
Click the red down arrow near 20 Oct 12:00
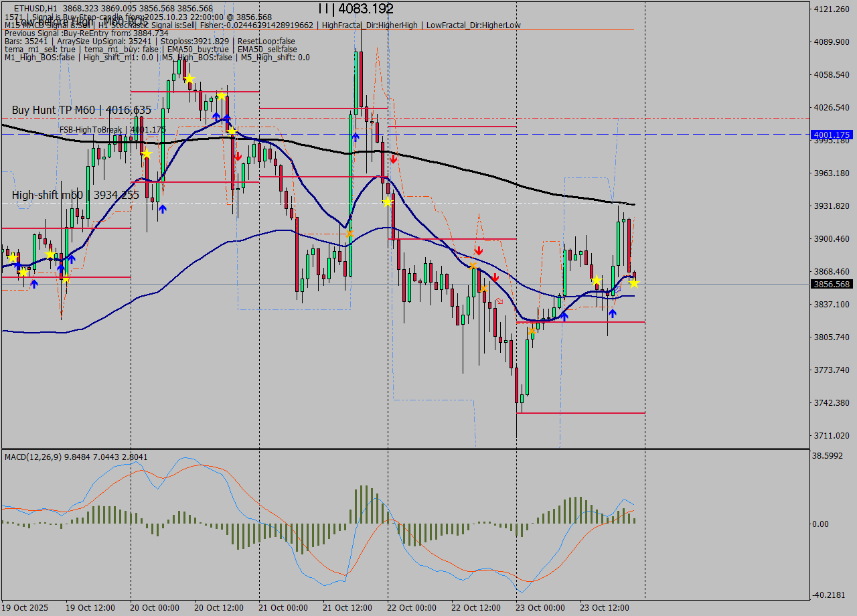[238, 157]
